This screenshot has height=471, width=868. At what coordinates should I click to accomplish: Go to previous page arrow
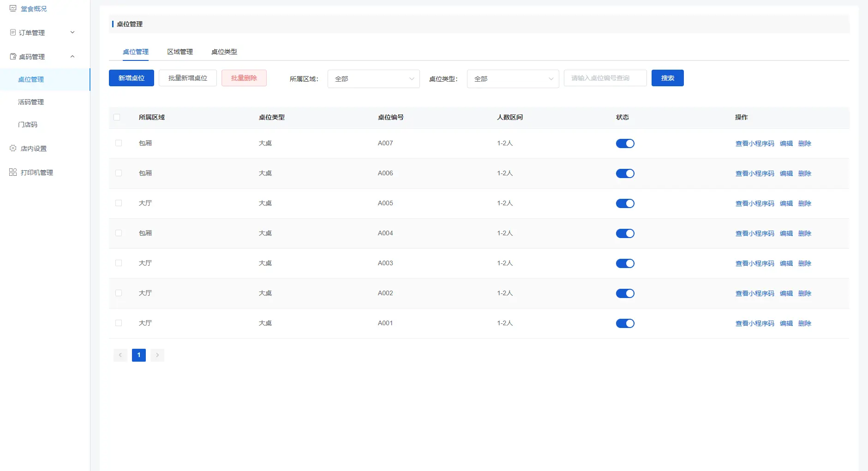(120, 355)
